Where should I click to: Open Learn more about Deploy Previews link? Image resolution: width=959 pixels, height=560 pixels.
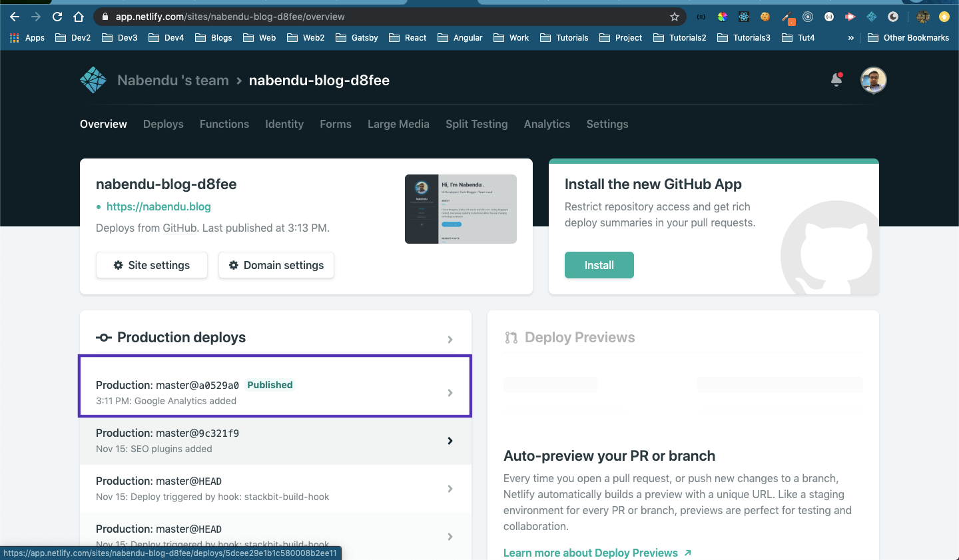pos(597,553)
